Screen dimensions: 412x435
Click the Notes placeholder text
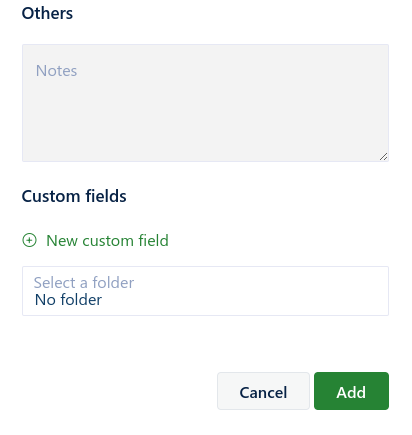(x=56, y=71)
